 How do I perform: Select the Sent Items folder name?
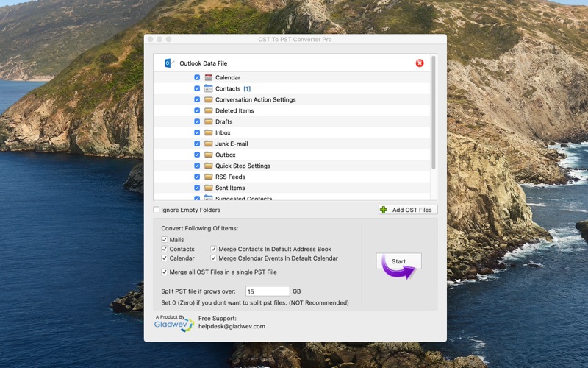tap(230, 188)
